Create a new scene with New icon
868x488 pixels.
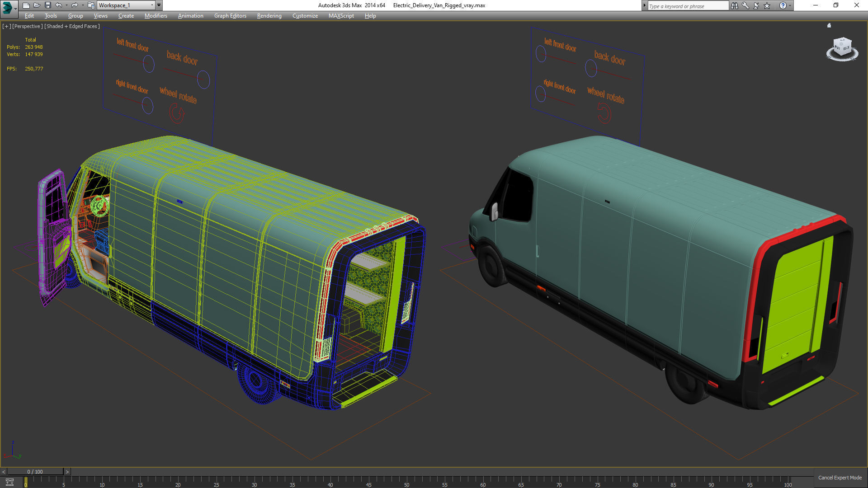point(26,5)
